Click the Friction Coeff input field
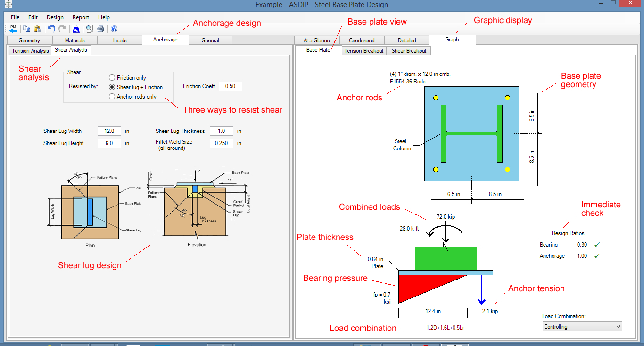Image resolution: width=644 pixels, height=346 pixels. [x=230, y=86]
